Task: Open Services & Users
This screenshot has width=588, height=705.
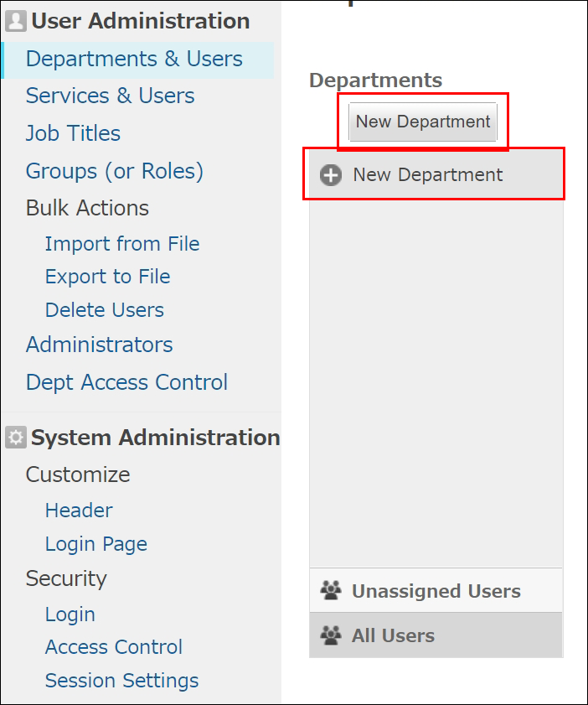Action: (110, 96)
